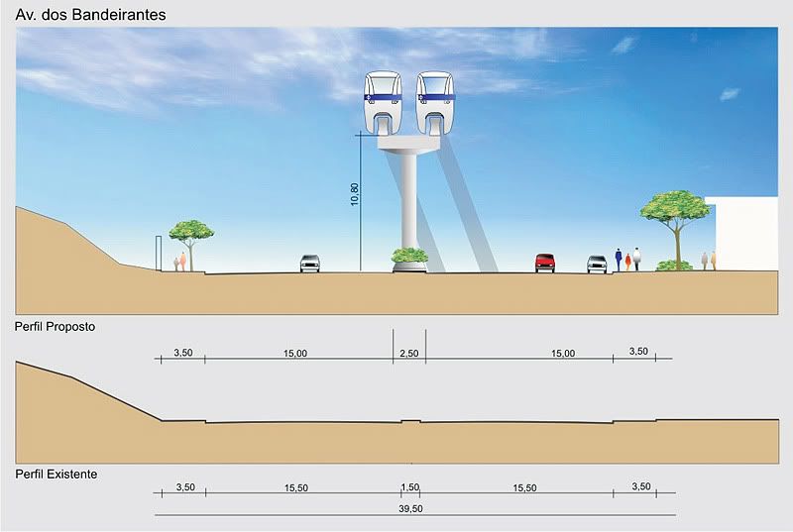Select the left '15,00' dimension in Perfil Proposto
Viewport: 793px width, 532px height.
pyautogui.click(x=295, y=353)
